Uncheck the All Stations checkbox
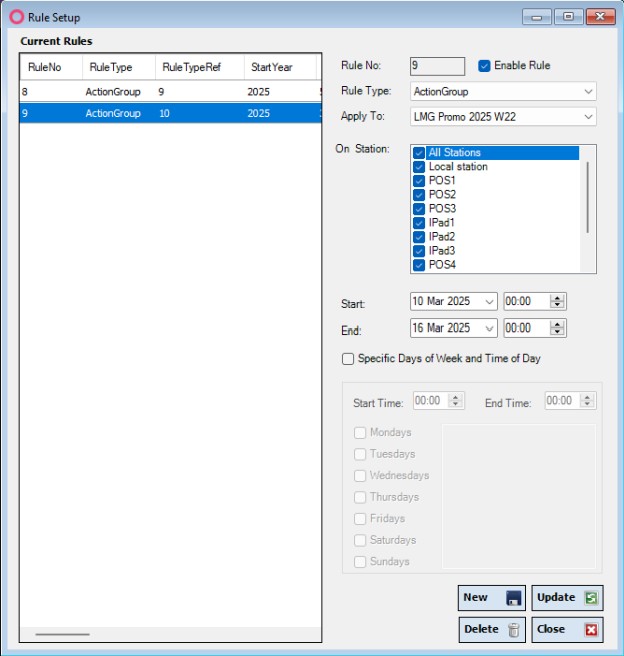The image size is (624, 656). [x=420, y=153]
